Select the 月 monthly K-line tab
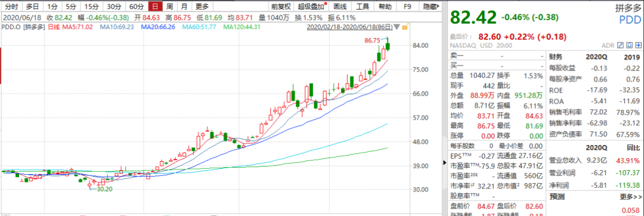 click(184, 7)
